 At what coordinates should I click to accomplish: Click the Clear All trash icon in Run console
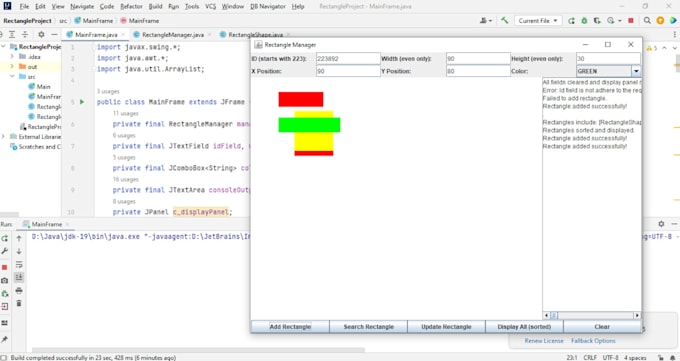[x=19, y=303]
